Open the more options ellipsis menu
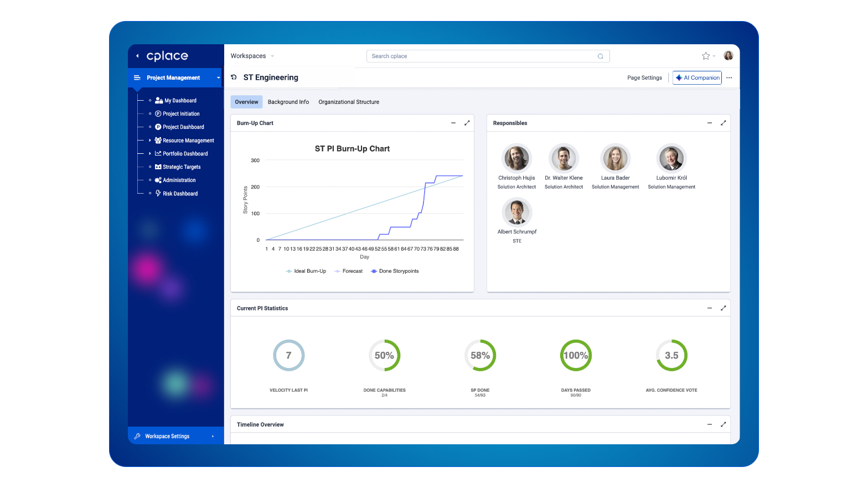The image size is (868, 488). click(x=729, y=78)
